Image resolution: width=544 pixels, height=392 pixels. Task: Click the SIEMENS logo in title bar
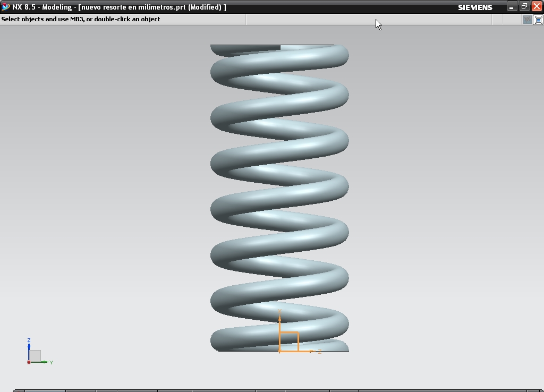click(475, 7)
